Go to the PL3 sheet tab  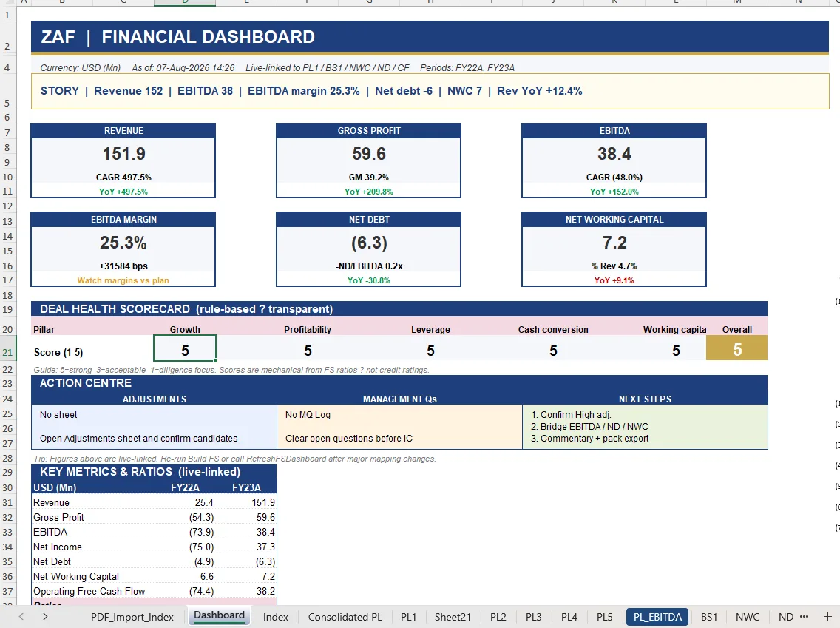[534, 617]
